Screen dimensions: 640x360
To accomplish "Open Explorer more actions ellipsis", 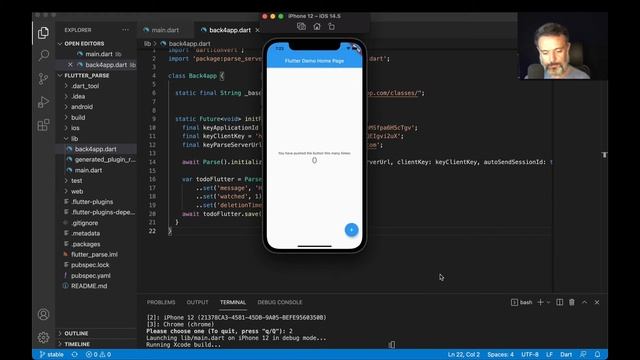I will tap(125, 30).
